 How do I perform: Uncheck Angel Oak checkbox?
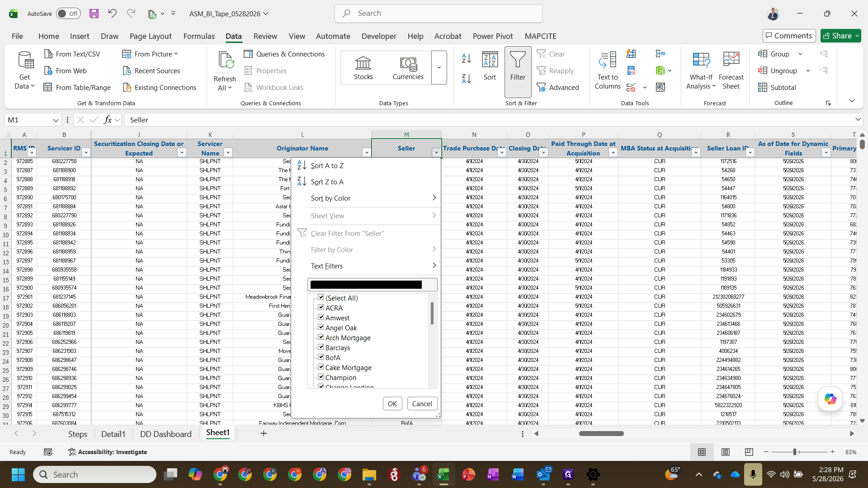tap(321, 327)
